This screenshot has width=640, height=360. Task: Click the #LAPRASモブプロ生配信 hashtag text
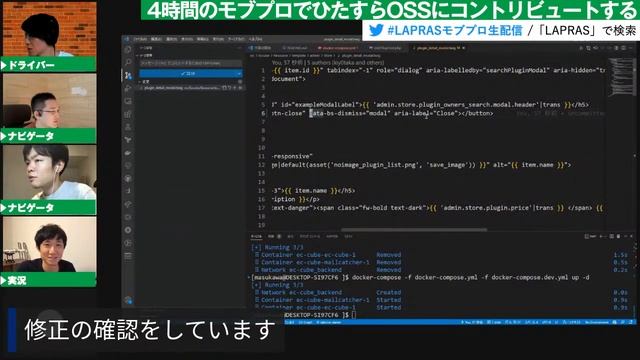454,30
